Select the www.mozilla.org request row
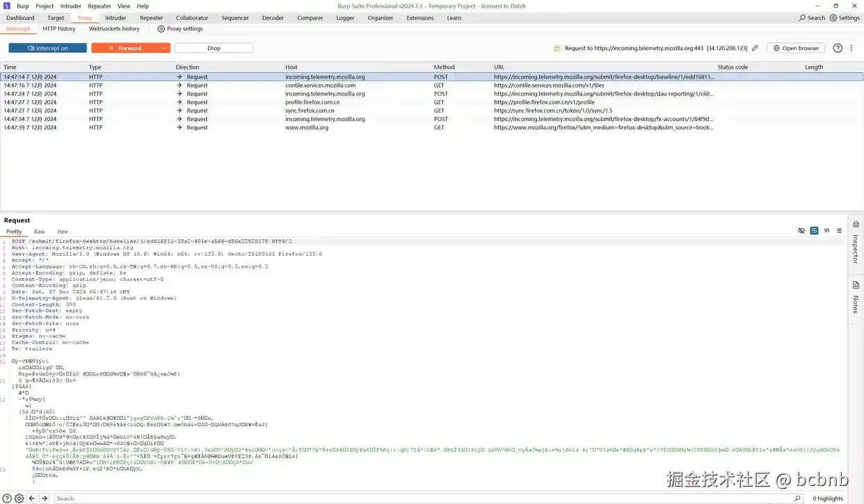This screenshot has width=864, height=504. tap(431, 127)
